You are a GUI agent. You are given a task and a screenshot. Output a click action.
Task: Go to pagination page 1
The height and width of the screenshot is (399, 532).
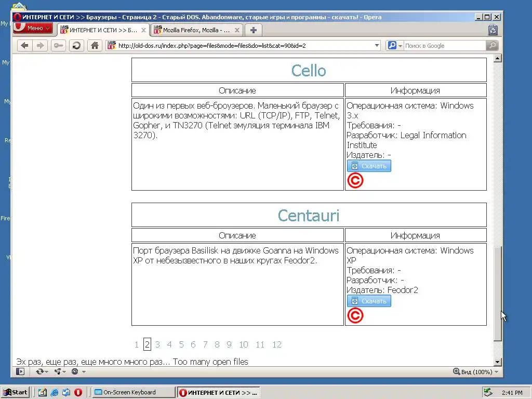(x=137, y=344)
